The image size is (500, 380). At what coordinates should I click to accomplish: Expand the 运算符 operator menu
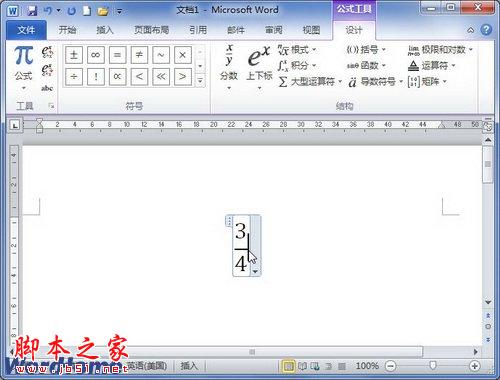coord(432,66)
